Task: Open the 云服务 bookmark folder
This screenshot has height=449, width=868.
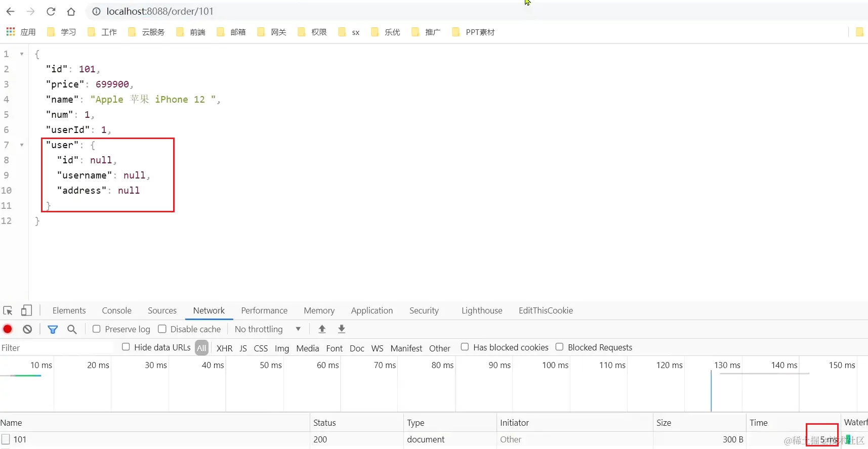Action: coord(146,32)
